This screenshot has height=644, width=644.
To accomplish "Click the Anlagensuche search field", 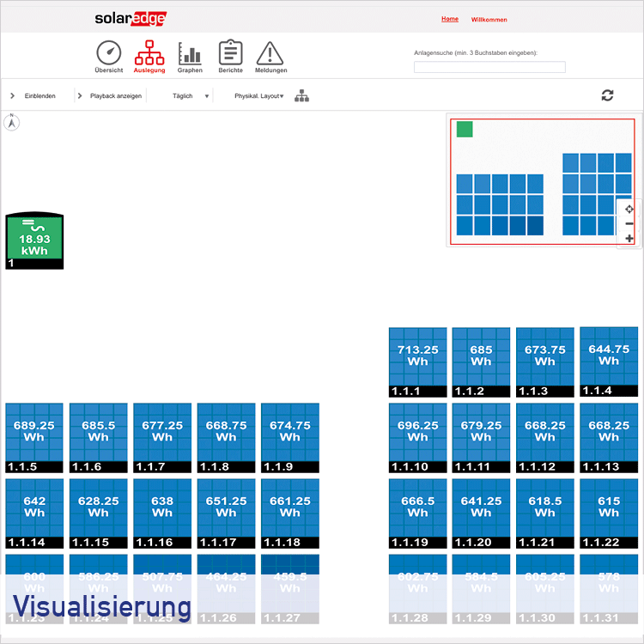I will 489,67.
